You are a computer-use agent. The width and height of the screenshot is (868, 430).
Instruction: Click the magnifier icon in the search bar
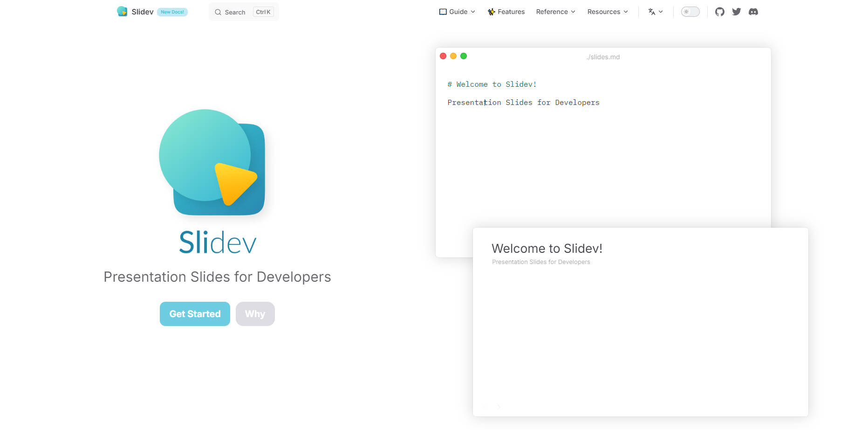click(x=218, y=12)
